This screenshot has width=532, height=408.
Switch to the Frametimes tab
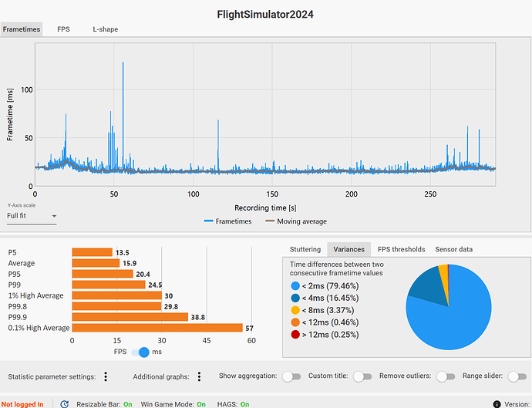click(x=22, y=29)
